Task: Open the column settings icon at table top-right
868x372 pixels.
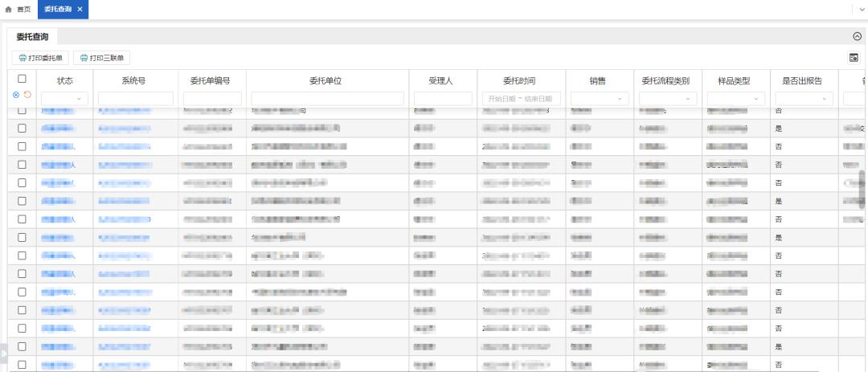Action: (854, 58)
